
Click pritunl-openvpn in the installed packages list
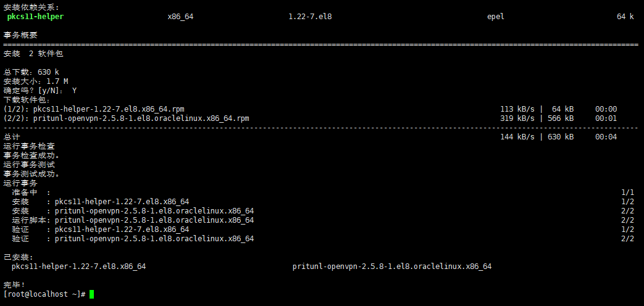click(x=392, y=267)
